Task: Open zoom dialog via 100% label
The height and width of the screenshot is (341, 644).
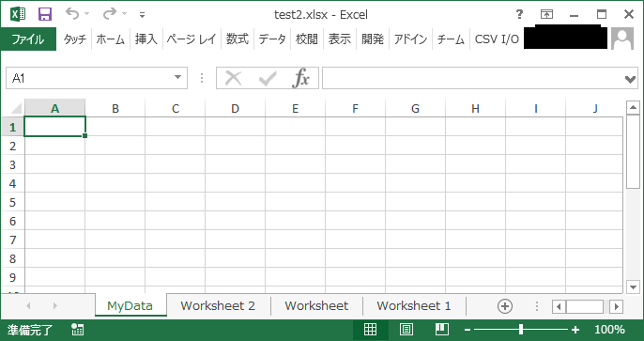Action: coord(609,330)
